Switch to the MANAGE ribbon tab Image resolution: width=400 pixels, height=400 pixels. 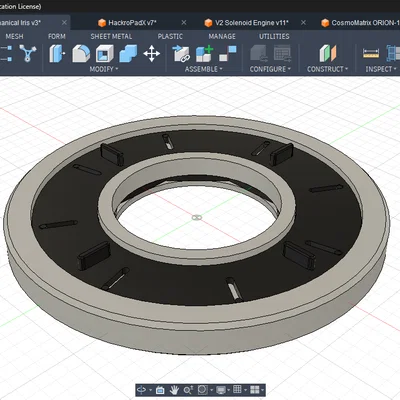tap(222, 36)
